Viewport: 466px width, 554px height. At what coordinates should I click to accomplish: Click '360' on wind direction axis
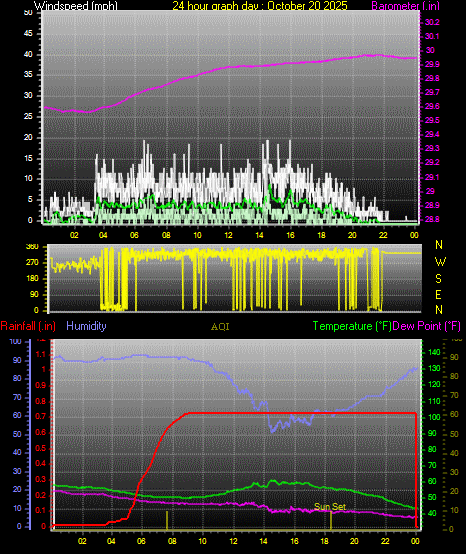[x=32, y=247]
